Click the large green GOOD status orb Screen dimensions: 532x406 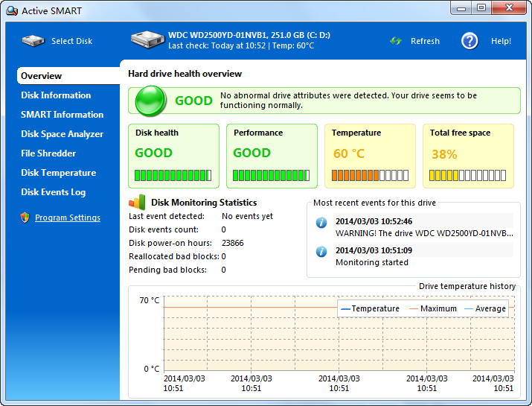151,101
